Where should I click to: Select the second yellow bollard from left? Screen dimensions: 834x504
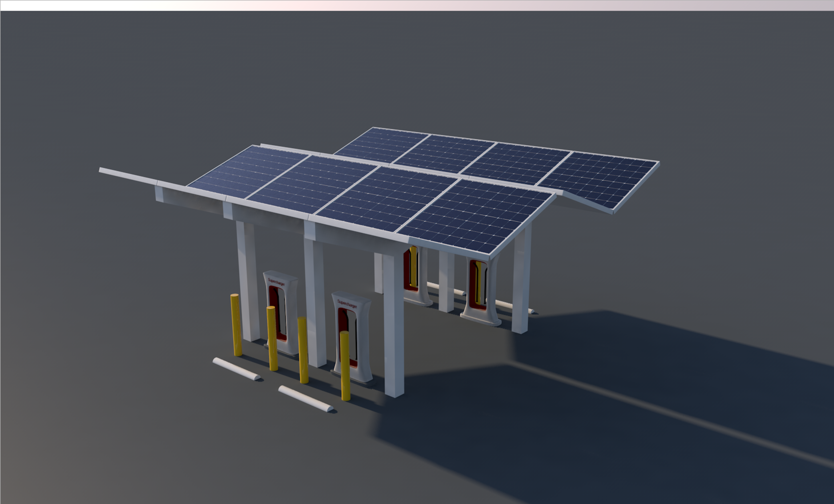tap(272, 338)
